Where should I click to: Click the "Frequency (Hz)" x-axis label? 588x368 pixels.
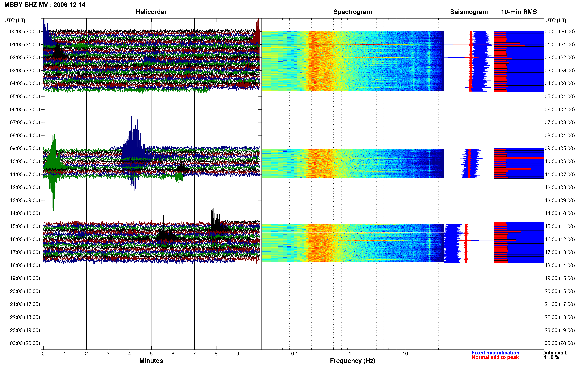352,361
